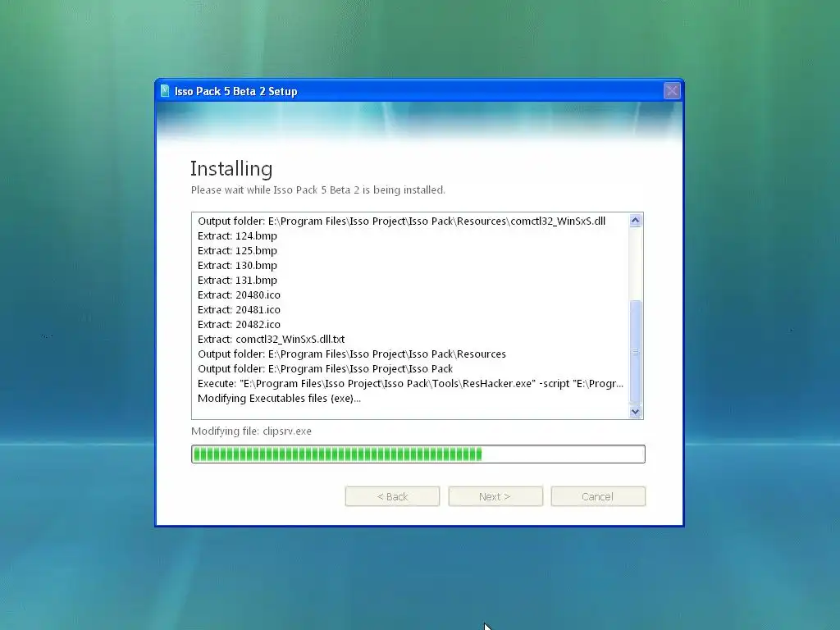The width and height of the screenshot is (840, 630).
Task: Select output folder line ending in 'Isso Project\Isso Pack'
Action: [x=325, y=368]
